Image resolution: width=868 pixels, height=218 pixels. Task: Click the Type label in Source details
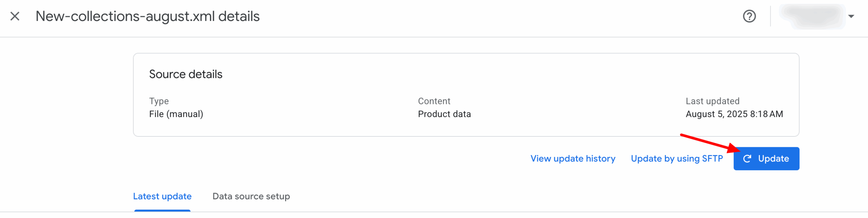point(159,101)
